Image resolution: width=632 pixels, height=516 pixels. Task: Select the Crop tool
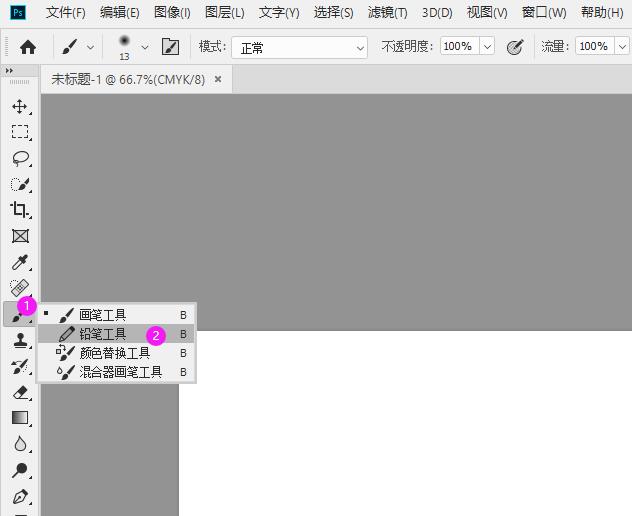tap(20, 210)
